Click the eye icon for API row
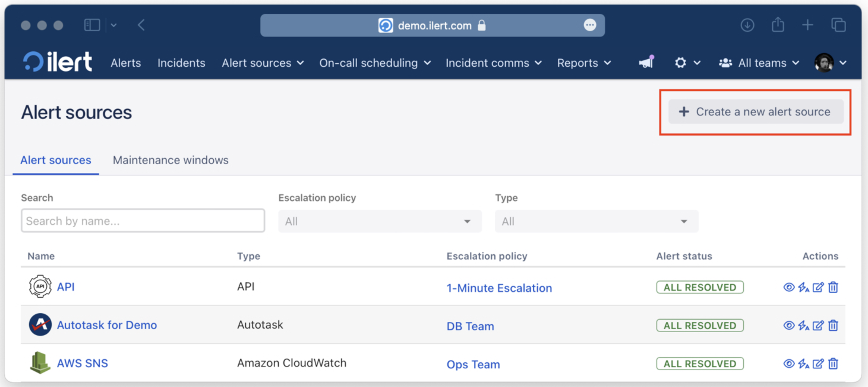This screenshot has width=868, height=387. point(788,287)
